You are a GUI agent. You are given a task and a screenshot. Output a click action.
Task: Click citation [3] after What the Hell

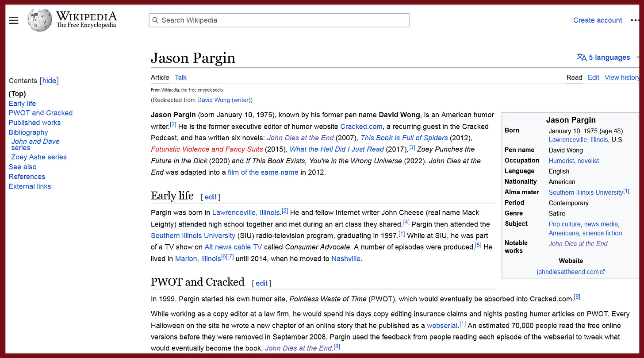(411, 147)
